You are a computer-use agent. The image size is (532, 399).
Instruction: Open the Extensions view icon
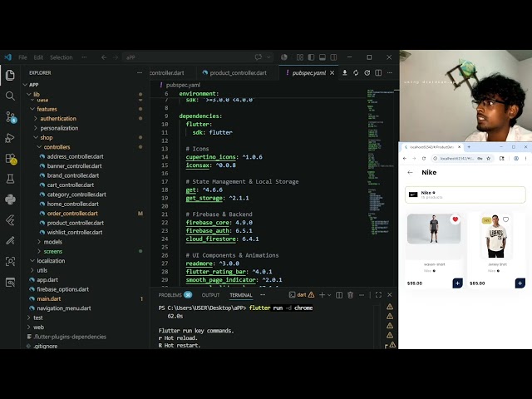(11, 159)
